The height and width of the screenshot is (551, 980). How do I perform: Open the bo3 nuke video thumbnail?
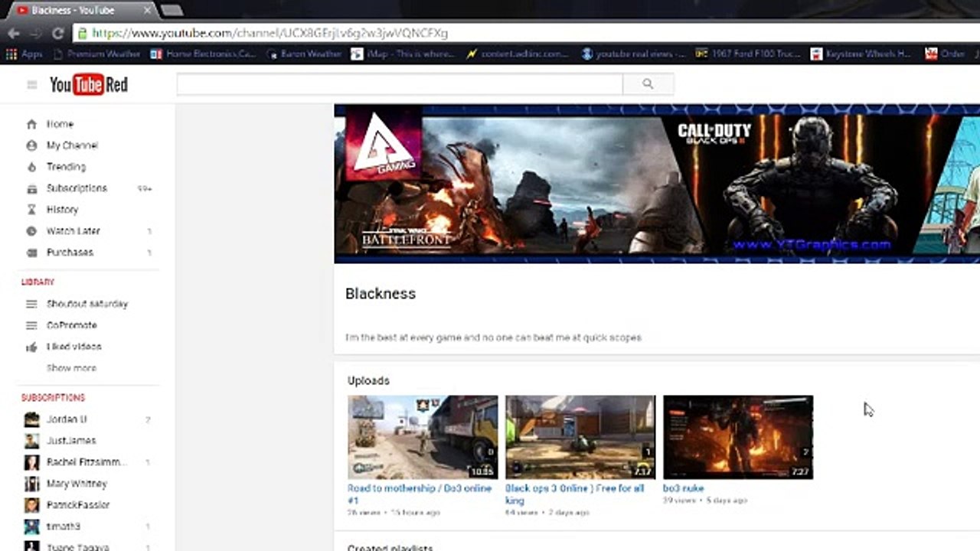(738, 437)
